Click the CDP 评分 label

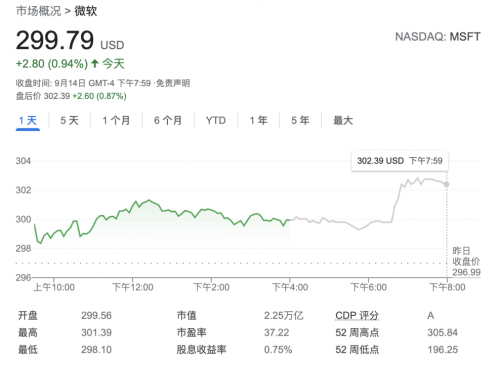coord(357,315)
